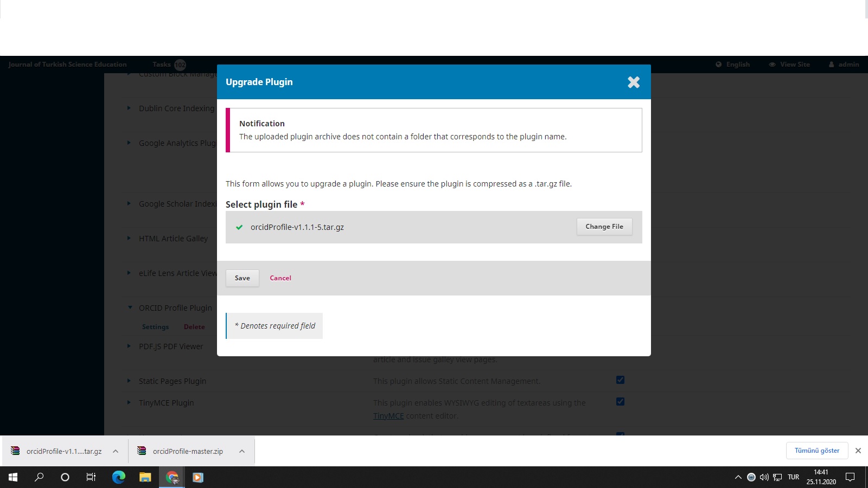Open Task View on the taskbar

click(x=91, y=477)
